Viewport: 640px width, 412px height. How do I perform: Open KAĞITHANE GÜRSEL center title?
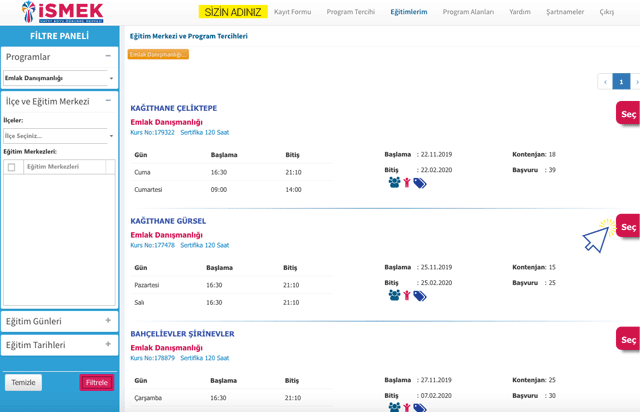point(168,221)
